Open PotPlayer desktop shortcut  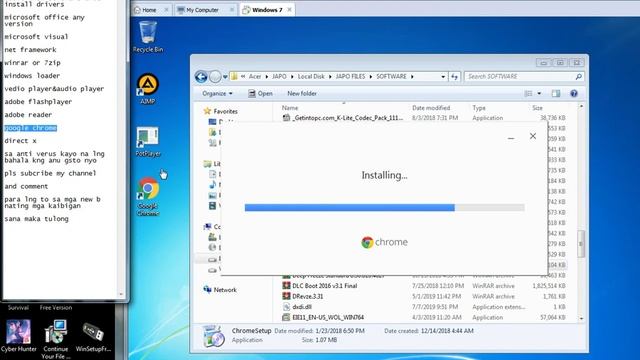[x=148, y=142]
